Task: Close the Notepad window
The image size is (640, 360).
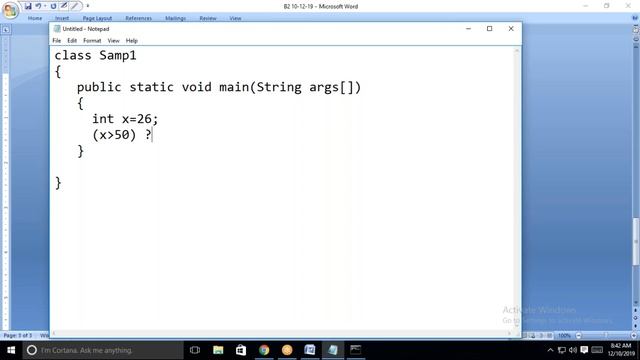Action: click(511, 29)
